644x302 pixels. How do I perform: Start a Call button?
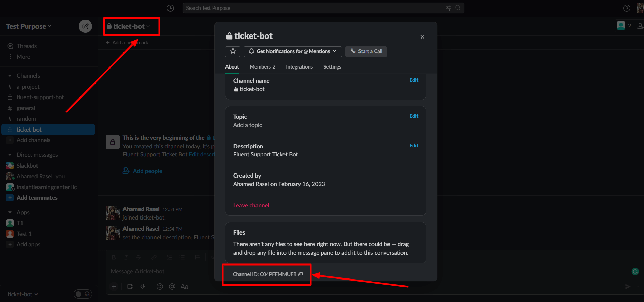366,51
